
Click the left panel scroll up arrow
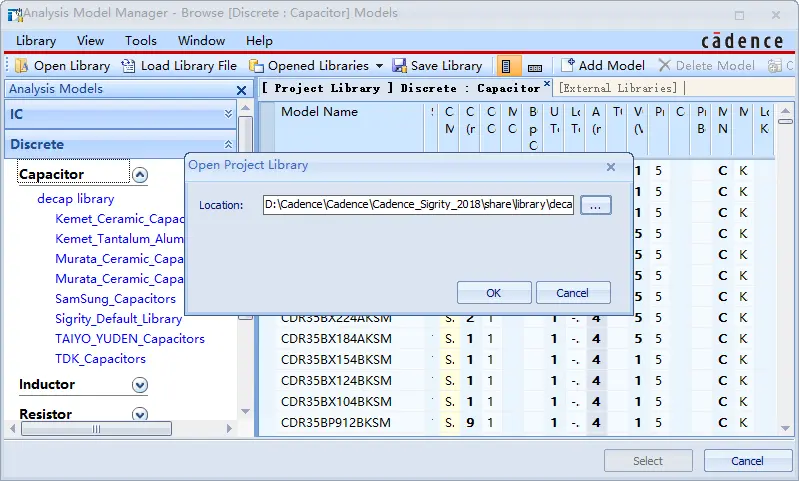[x=246, y=108]
